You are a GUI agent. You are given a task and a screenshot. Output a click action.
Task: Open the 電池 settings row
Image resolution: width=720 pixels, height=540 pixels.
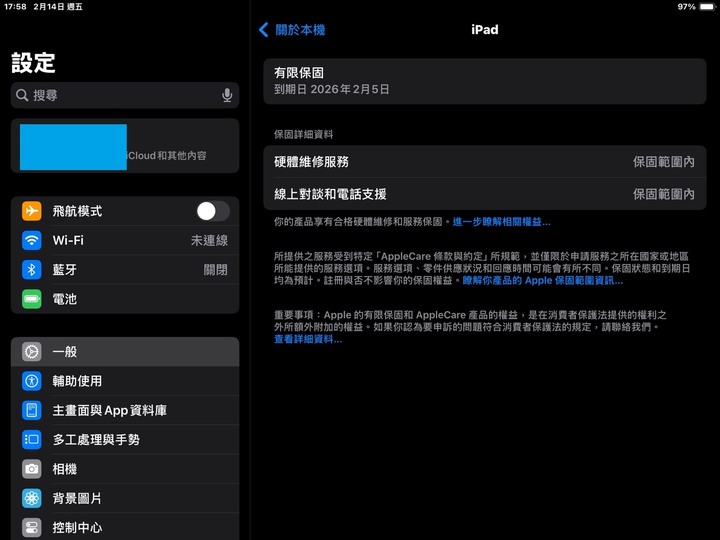125,299
